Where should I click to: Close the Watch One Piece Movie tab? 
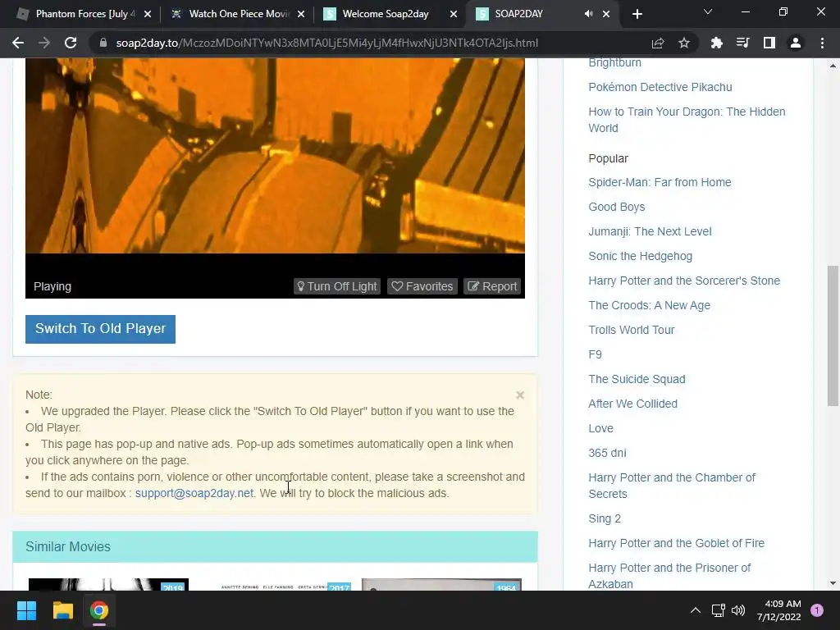click(x=301, y=14)
